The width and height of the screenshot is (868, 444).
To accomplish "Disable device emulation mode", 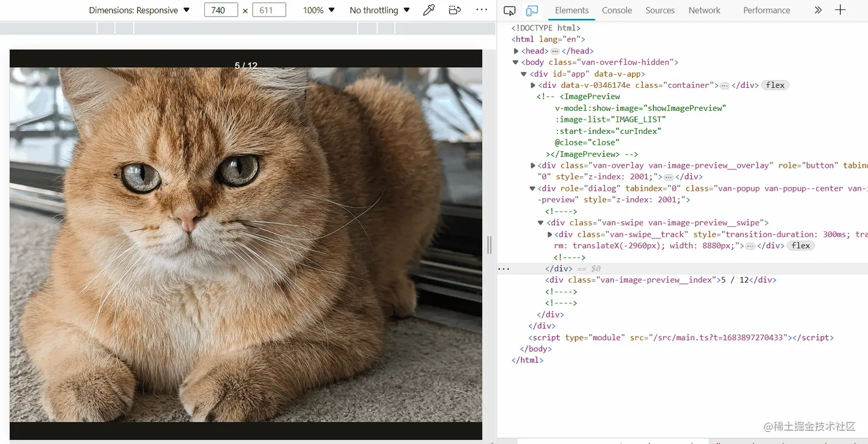I will [531, 10].
